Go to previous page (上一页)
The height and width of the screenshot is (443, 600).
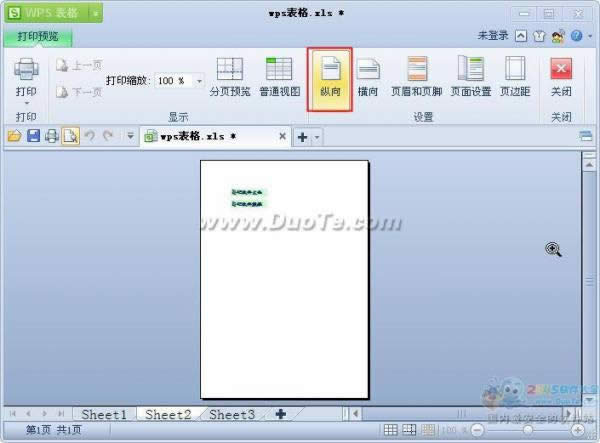pyautogui.click(x=79, y=65)
